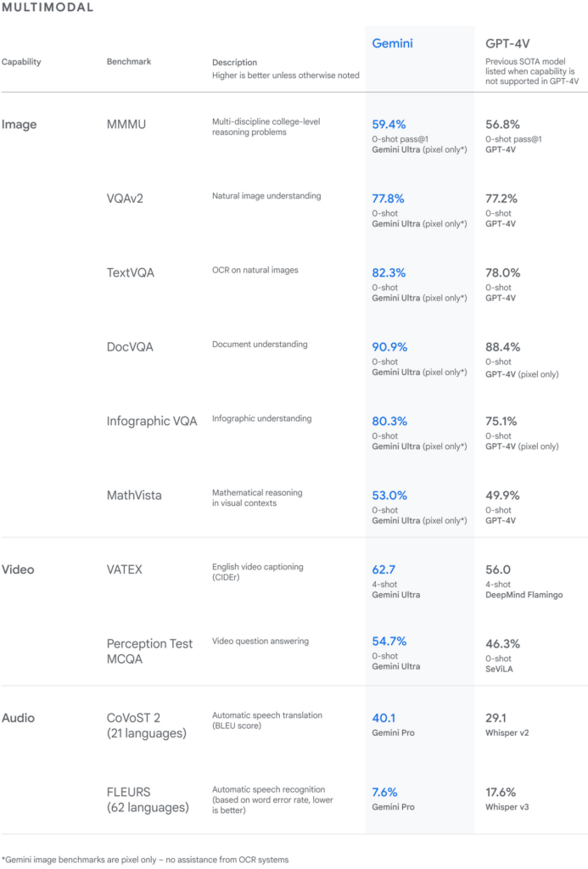The image size is (588, 869).
Task: Click the MMMU benchmark name
Action: tap(126, 125)
